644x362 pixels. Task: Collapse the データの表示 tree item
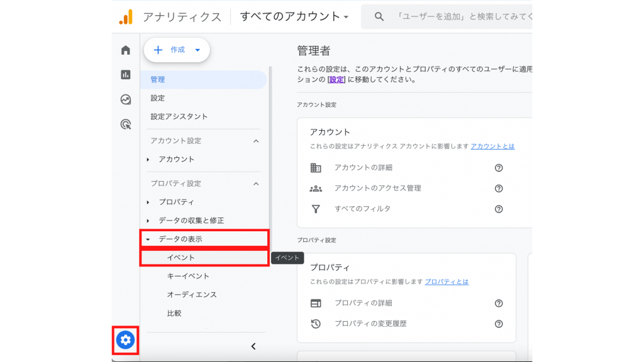pyautogui.click(x=148, y=239)
